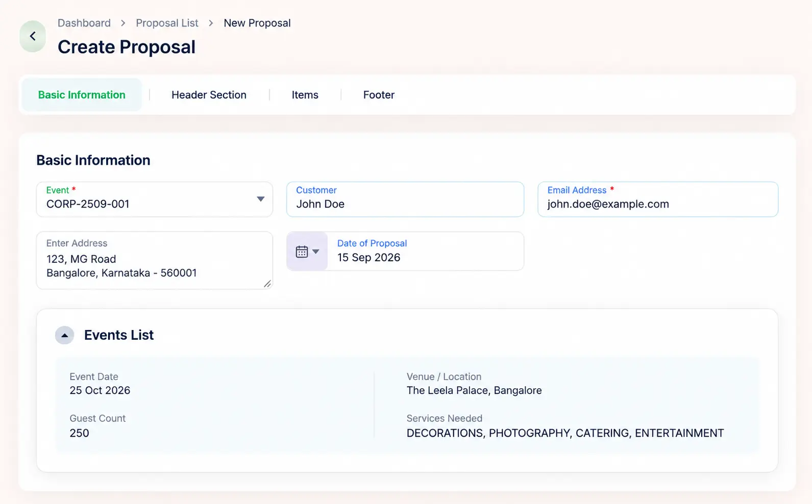Select the Services Needed list text

(x=565, y=433)
